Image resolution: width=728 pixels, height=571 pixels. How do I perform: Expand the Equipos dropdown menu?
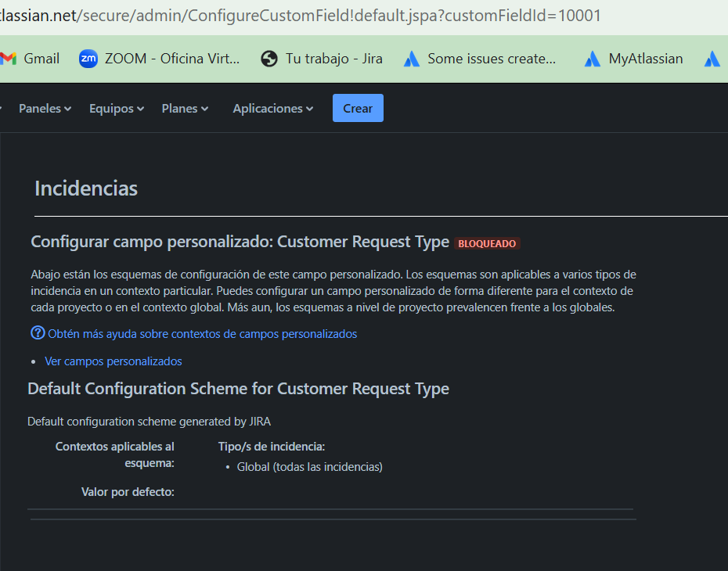point(117,109)
